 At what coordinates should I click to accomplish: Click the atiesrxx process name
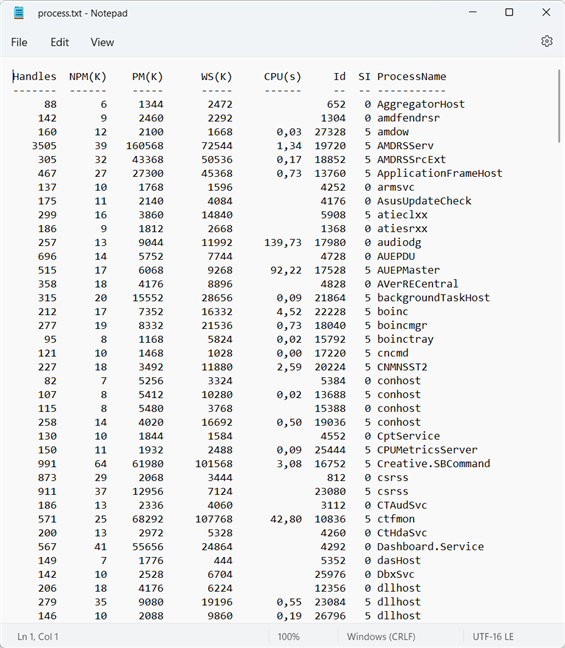[x=402, y=229]
